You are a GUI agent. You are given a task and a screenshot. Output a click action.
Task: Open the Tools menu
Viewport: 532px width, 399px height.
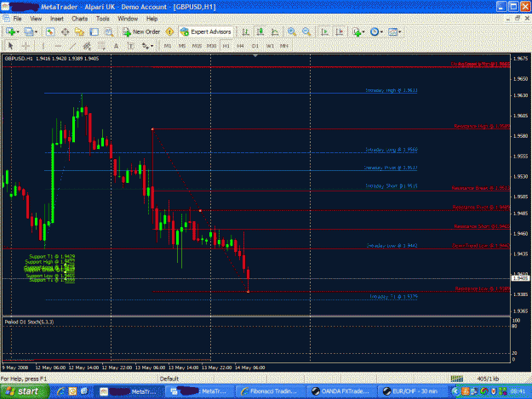(x=102, y=19)
